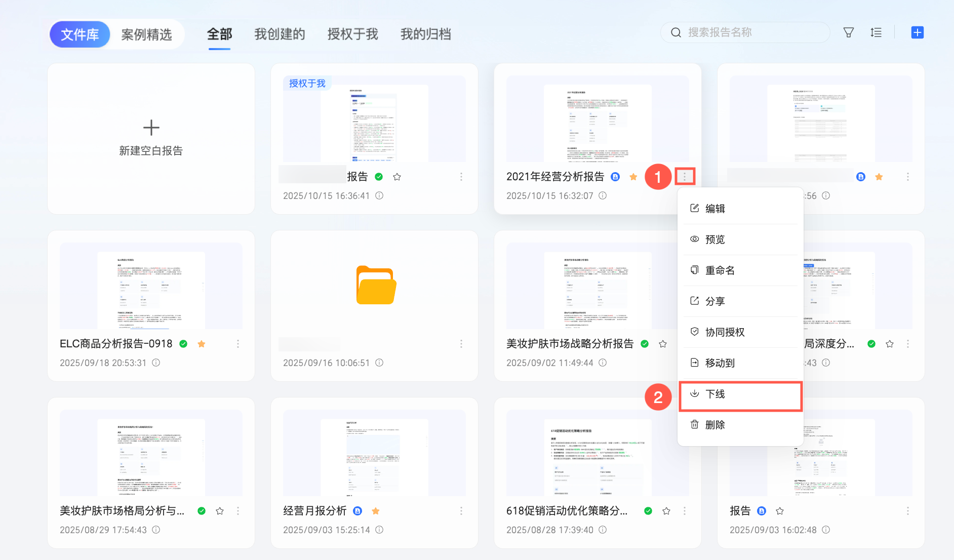The height and width of the screenshot is (560, 954).
Task: Open more-options dots on 618促销活动优化策略分...
Action: point(685,511)
